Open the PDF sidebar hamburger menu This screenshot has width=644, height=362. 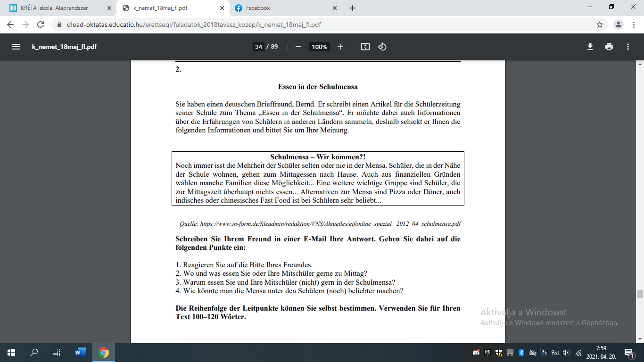16,47
